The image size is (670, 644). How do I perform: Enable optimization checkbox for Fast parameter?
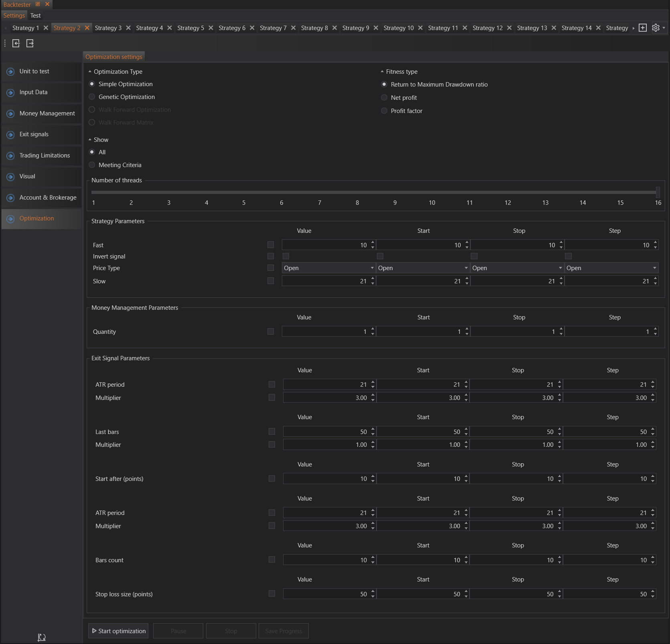(271, 245)
